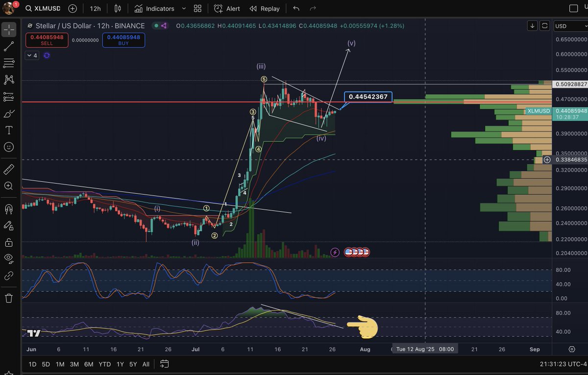Viewport: 588px width, 375px height.
Task: Select the 1Y time range
Action: point(120,364)
